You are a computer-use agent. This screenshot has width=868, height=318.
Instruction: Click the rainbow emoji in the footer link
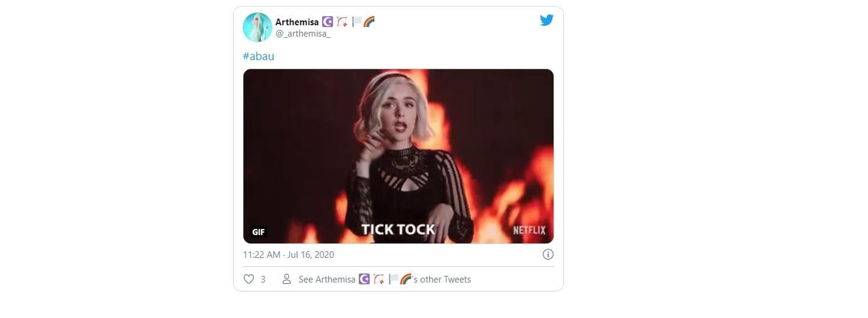[406, 279]
